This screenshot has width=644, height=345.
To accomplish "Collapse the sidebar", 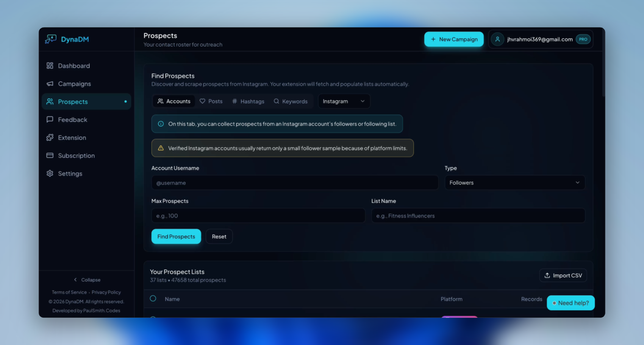I will 87,280.
